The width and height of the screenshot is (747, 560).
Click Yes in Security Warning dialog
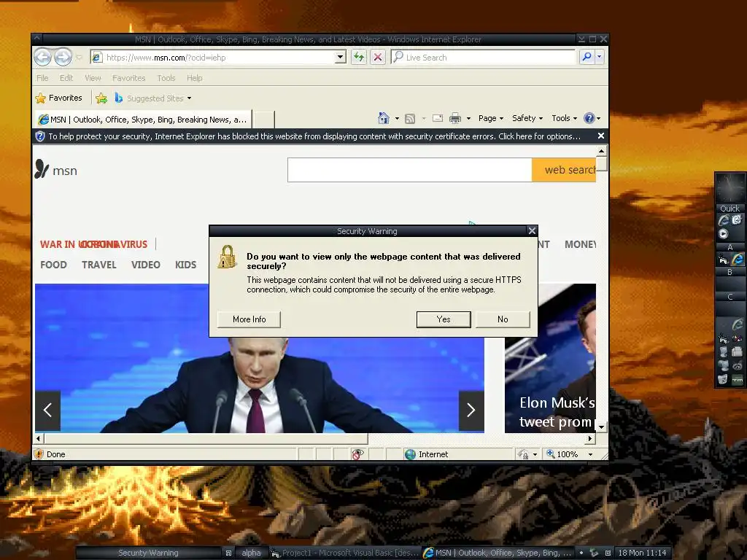[444, 319]
